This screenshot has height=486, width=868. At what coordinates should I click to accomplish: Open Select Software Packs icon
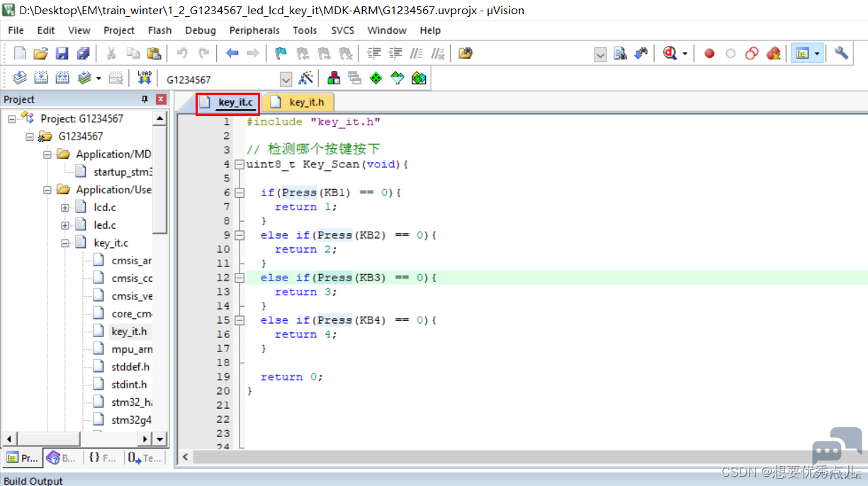(397, 78)
